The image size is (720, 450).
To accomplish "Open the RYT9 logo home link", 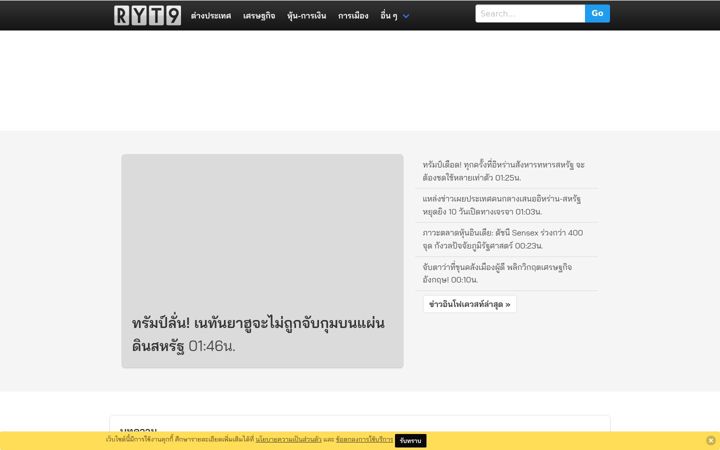I will pyautogui.click(x=147, y=15).
